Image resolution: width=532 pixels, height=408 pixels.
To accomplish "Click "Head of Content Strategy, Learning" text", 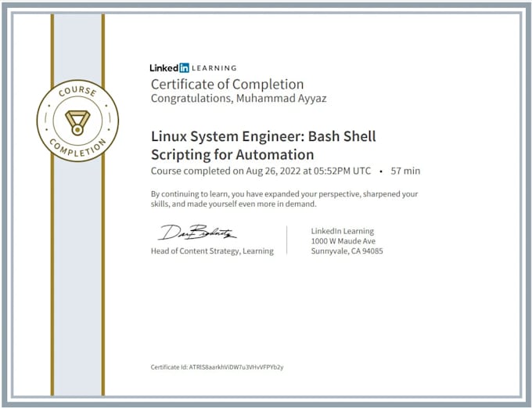I will [x=212, y=251].
